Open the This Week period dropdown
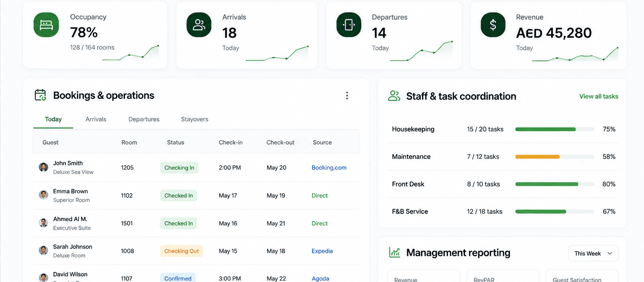The height and width of the screenshot is (282, 644). (593, 253)
